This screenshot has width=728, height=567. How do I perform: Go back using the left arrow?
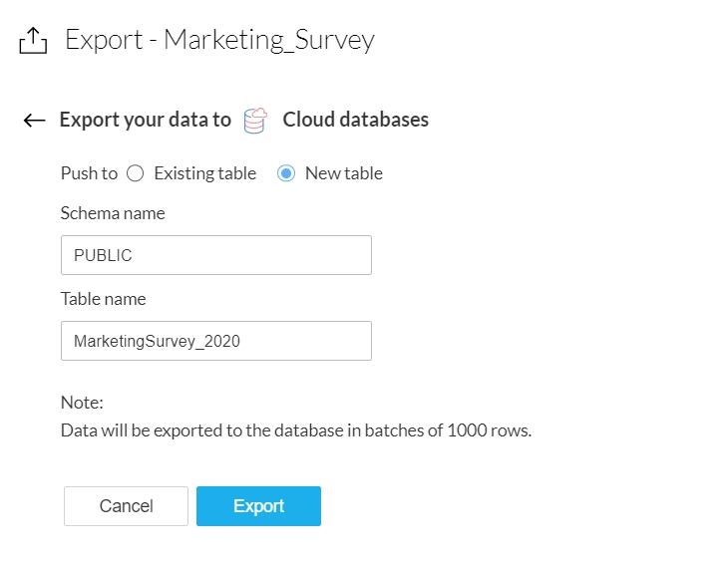tap(34, 121)
